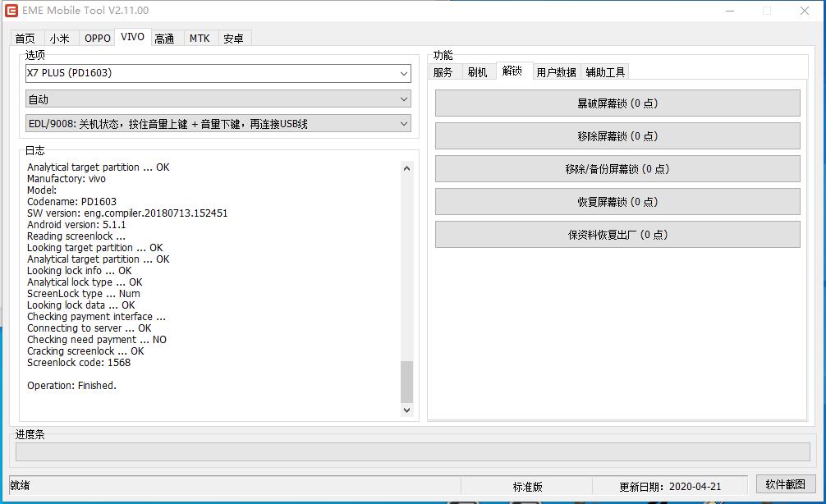Screen dimensions: 826x504
Task: Click 'SW version: eng.compiler.20180713.152451' line
Action: pyautogui.click(x=127, y=213)
